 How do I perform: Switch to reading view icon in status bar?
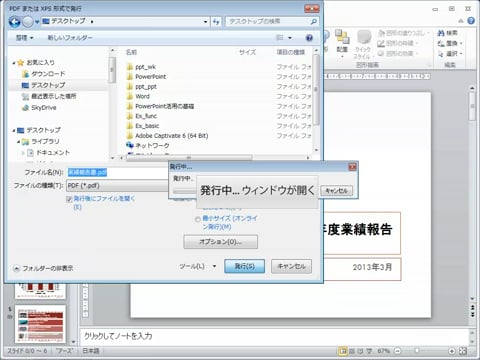[360, 351]
